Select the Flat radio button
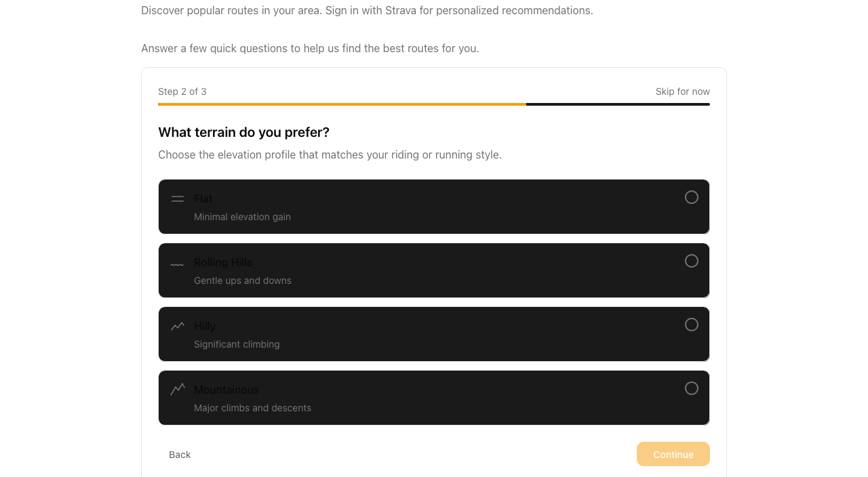Screen dimensions: 868x477 pyautogui.click(x=691, y=197)
